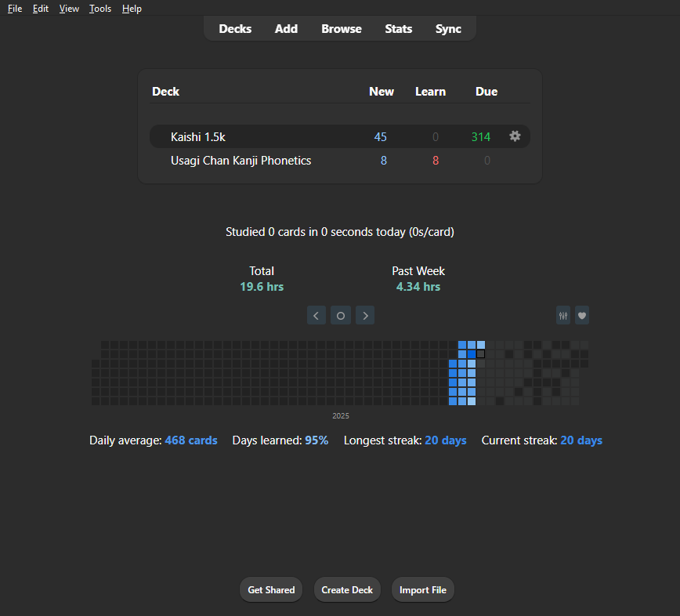This screenshot has width=680, height=616.
Task: Click the New column header
Action: [x=382, y=92]
